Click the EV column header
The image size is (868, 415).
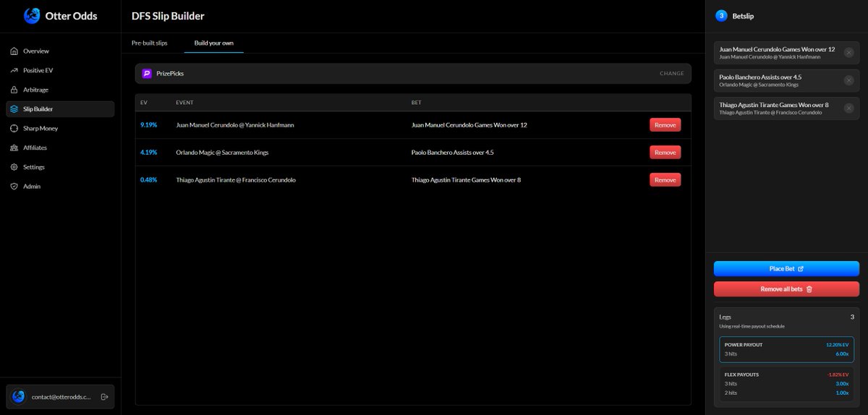point(143,103)
